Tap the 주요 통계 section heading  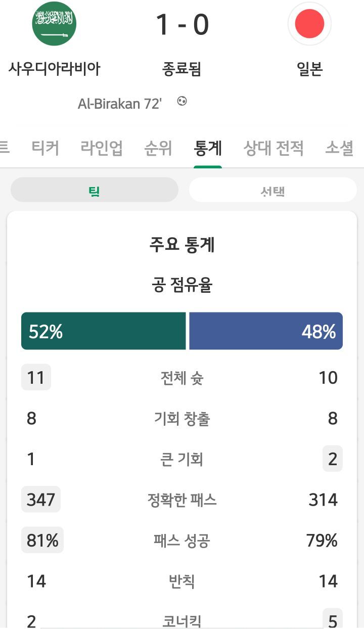pyautogui.click(x=182, y=245)
